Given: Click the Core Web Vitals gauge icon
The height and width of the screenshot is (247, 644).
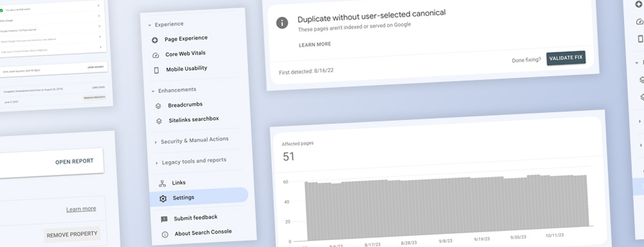Looking at the screenshot, I should [156, 55].
